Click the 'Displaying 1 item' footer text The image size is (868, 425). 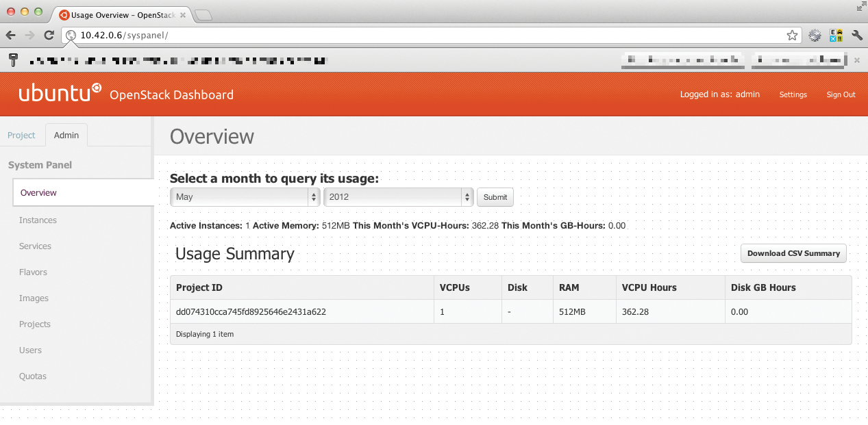point(205,334)
